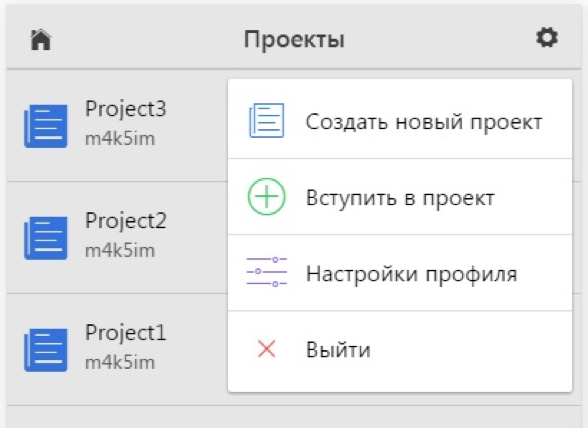Open the Project1 name label
The width and height of the screenshot is (588, 428).
tap(125, 333)
